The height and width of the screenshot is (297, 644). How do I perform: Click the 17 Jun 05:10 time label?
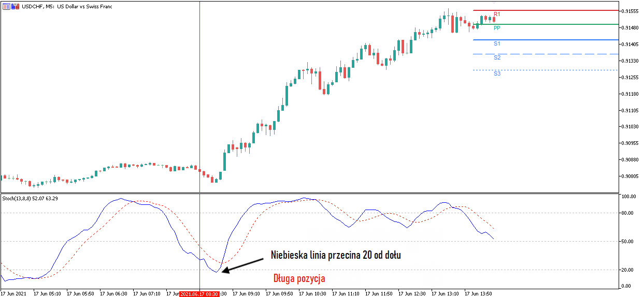coord(47,293)
